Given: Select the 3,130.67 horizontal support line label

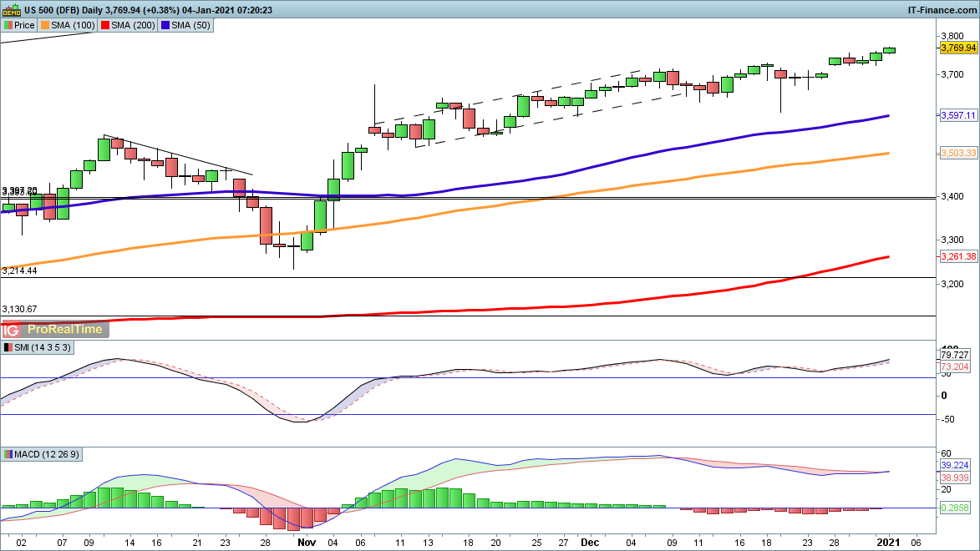Looking at the screenshot, I should 20,309.
